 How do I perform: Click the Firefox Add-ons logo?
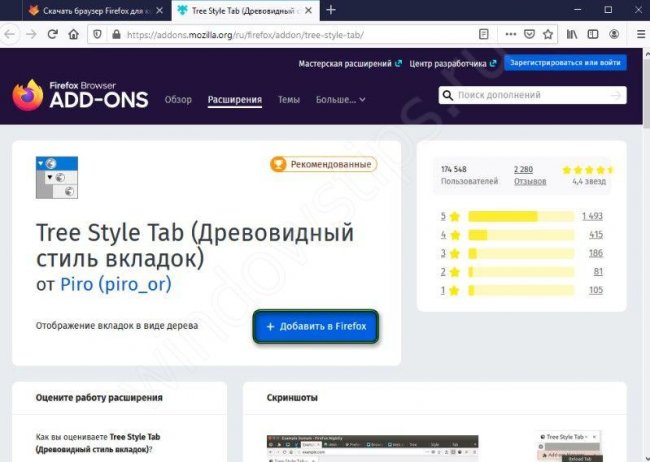80,95
